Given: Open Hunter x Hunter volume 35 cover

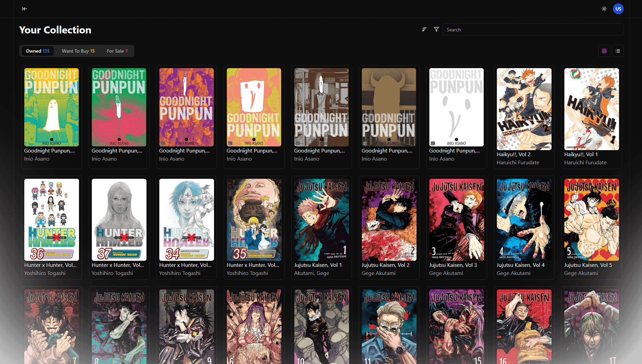Looking at the screenshot, I should (x=254, y=220).
